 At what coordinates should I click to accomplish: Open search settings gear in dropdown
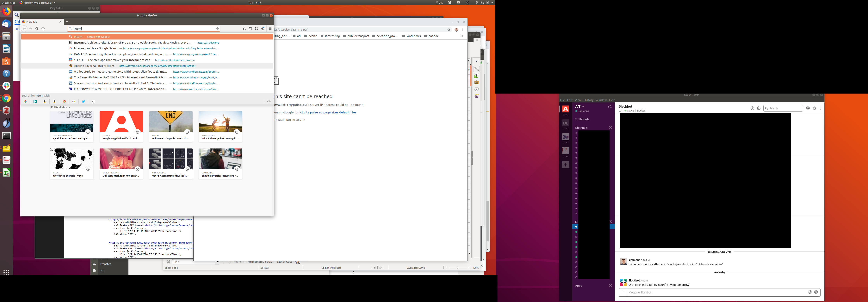[x=269, y=101]
